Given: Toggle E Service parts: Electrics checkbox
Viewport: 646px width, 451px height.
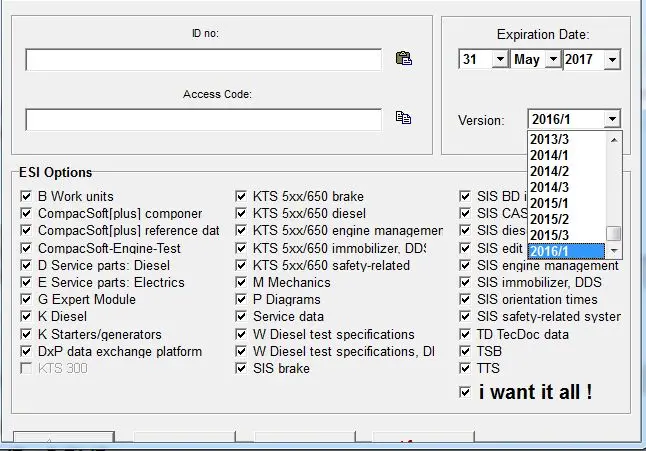Looking at the screenshot, I should (26, 282).
